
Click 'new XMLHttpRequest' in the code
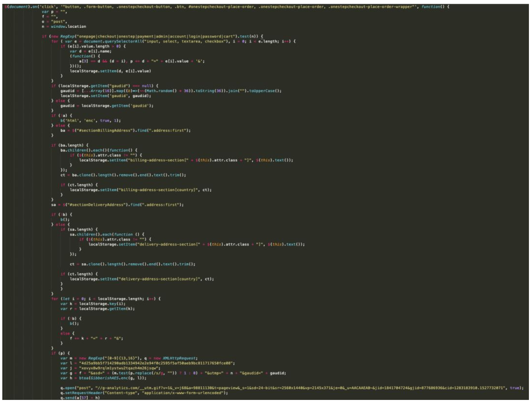[175, 358]
